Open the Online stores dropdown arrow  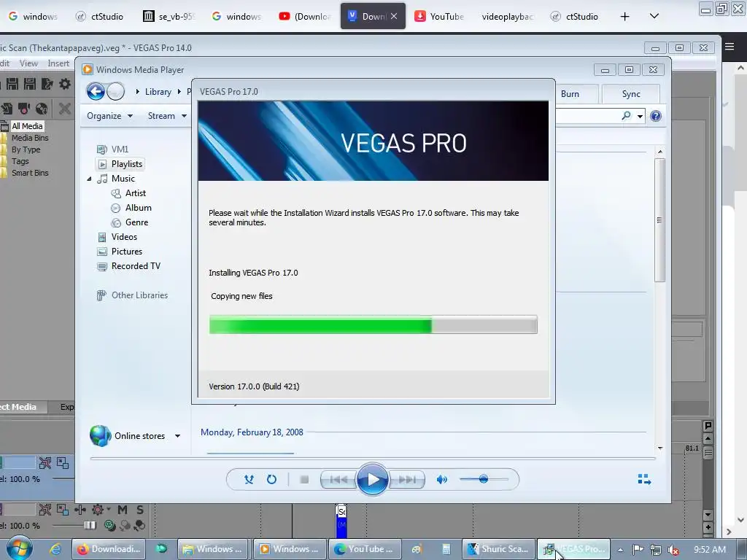click(x=178, y=436)
